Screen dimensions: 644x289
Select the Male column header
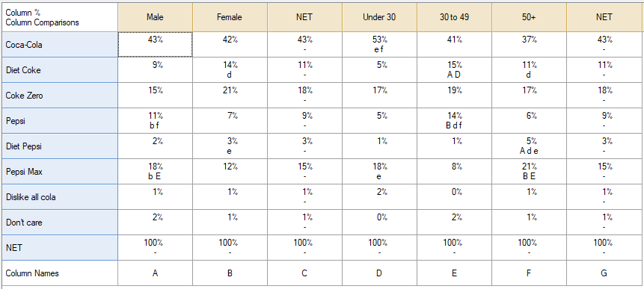[x=155, y=17]
